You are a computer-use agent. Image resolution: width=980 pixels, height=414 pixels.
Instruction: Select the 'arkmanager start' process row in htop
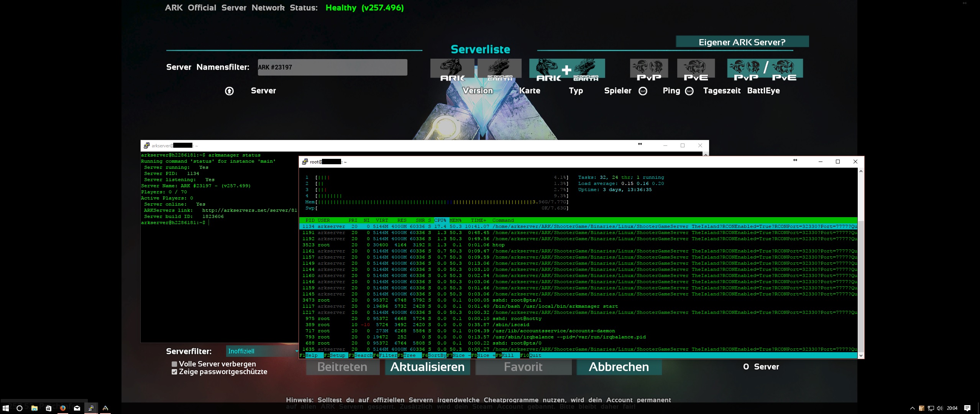[x=578, y=306]
